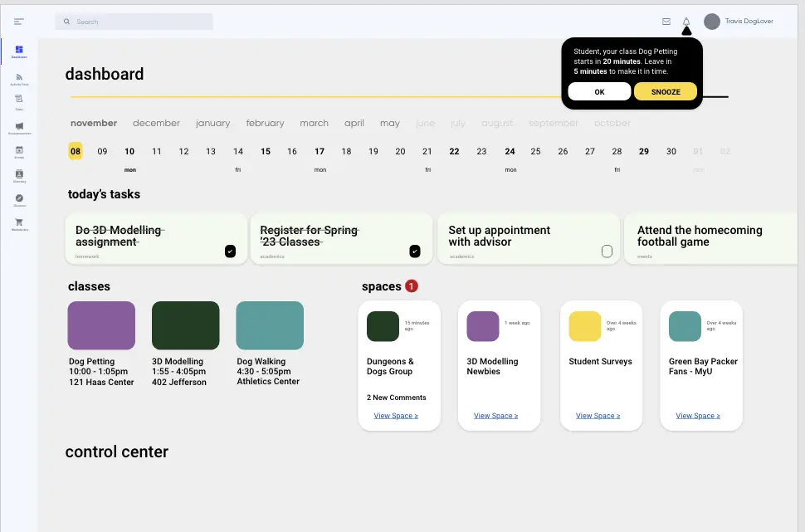Select the december month tab

156,123
